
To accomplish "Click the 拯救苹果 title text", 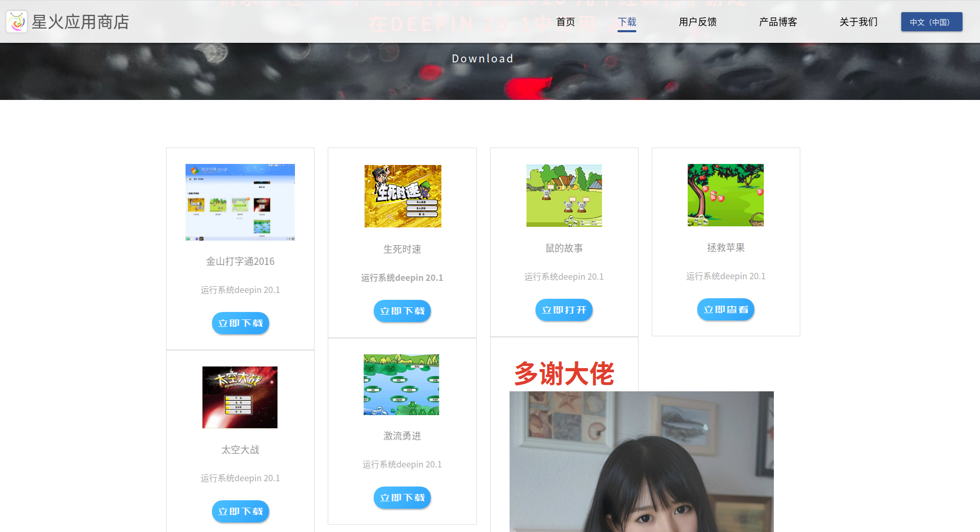I will tap(726, 247).
